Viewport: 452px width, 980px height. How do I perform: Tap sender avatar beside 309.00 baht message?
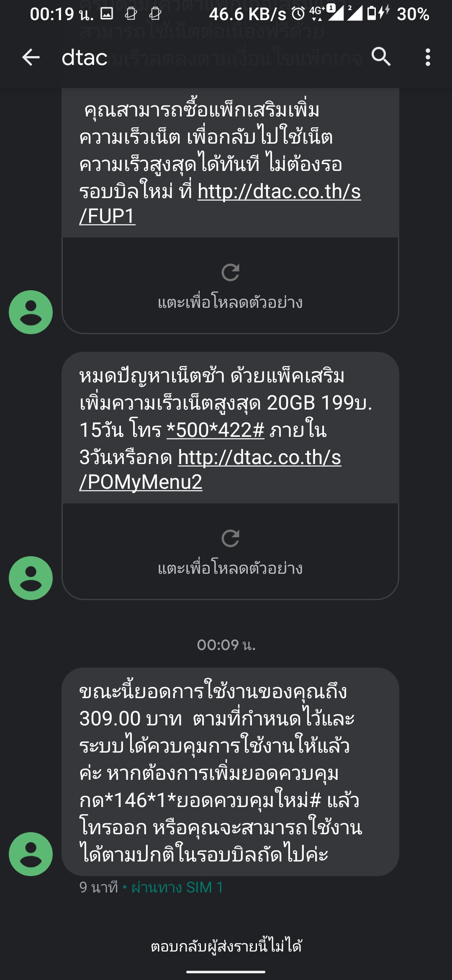click(31, 854)
